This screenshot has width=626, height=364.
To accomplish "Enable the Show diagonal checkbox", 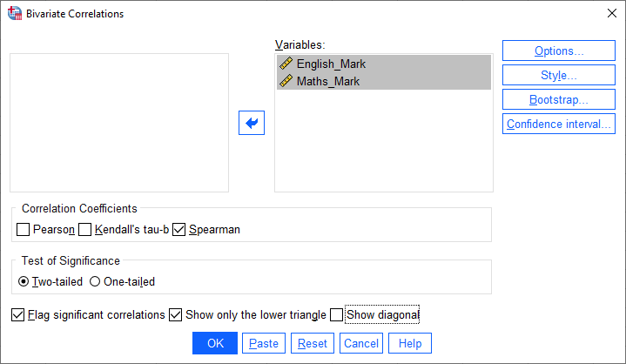I will point(337,314).
